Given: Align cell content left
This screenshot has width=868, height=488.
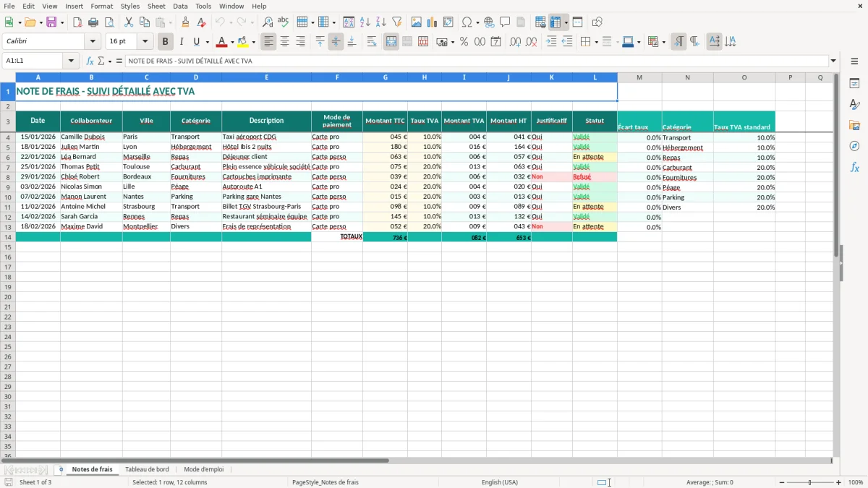Looking at the screenshot, I should pyautogui.click(x=268, y=42).
